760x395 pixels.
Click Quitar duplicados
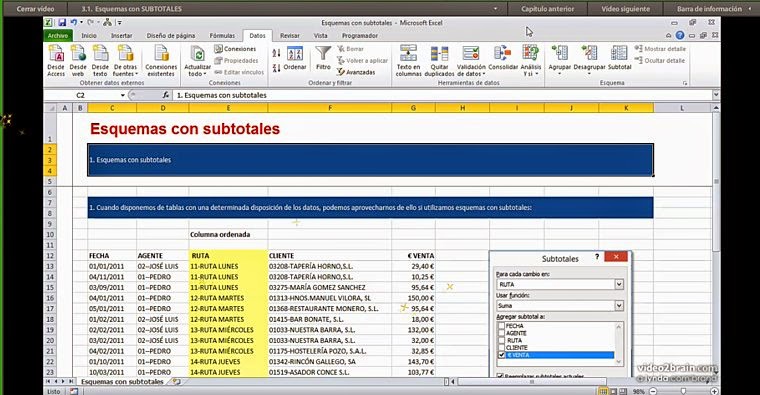coord(439,60)
